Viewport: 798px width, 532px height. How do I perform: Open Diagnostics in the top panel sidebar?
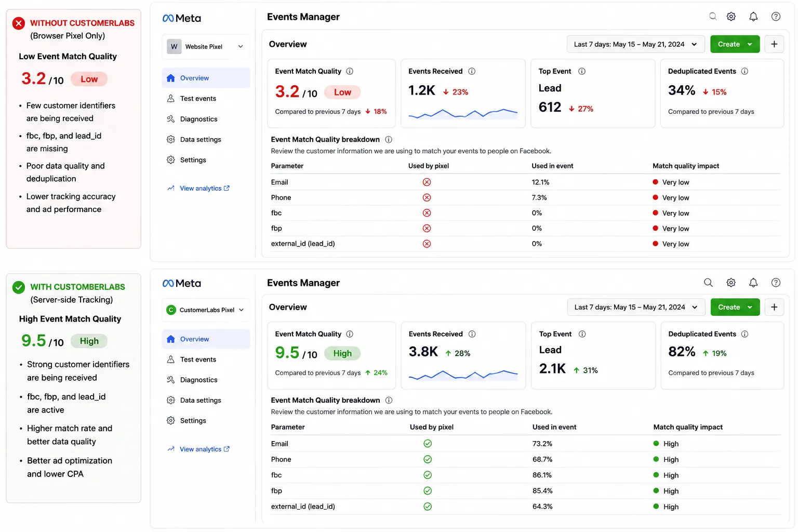tap(197, 119)
